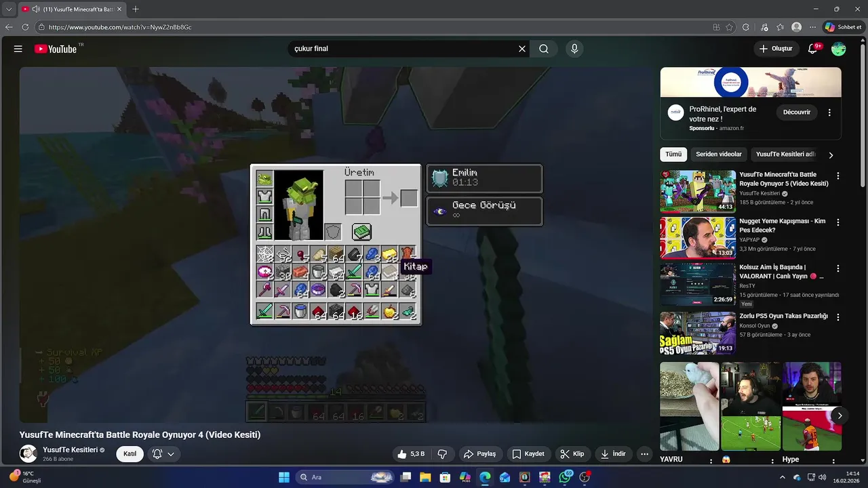Click the browser address bar URL
The image size is (868, 488).
[120, 27]
